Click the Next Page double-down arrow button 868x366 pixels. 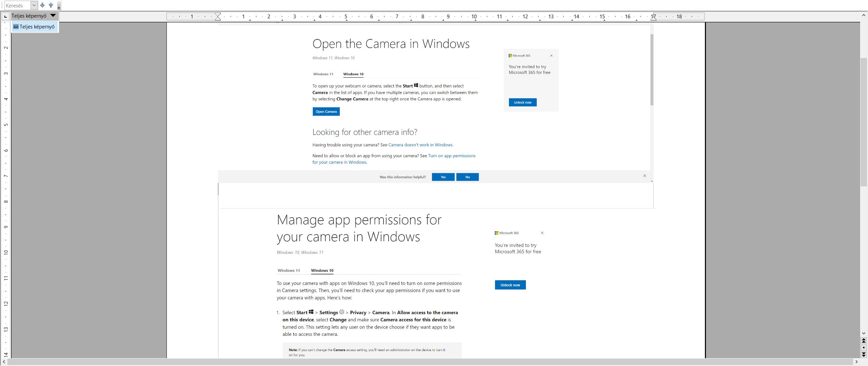click(864, 354)
